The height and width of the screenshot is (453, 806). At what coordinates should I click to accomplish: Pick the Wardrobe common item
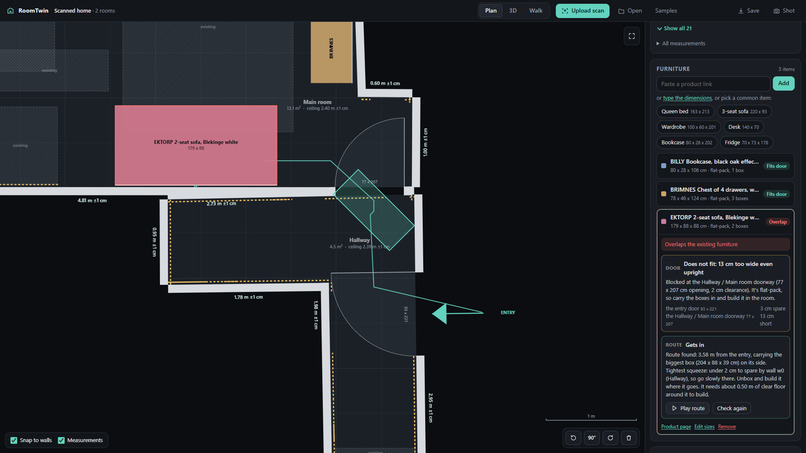688,127
